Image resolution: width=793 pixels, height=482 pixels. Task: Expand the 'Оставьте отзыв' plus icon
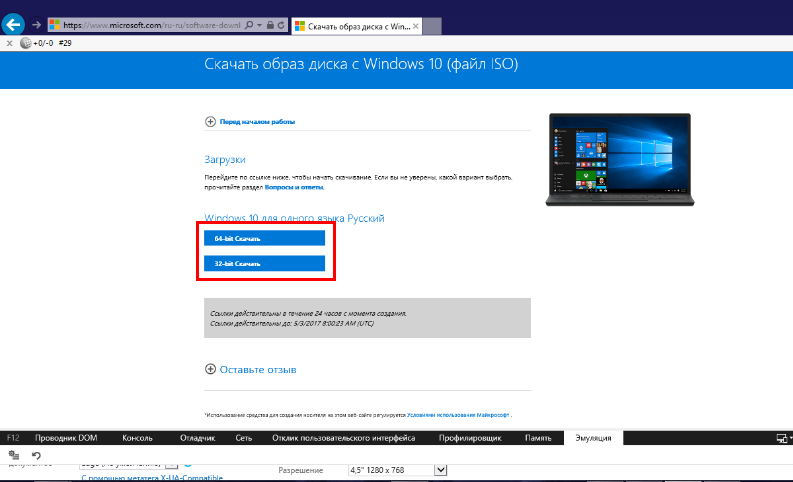pyautogui.click(x=210, y=369)
